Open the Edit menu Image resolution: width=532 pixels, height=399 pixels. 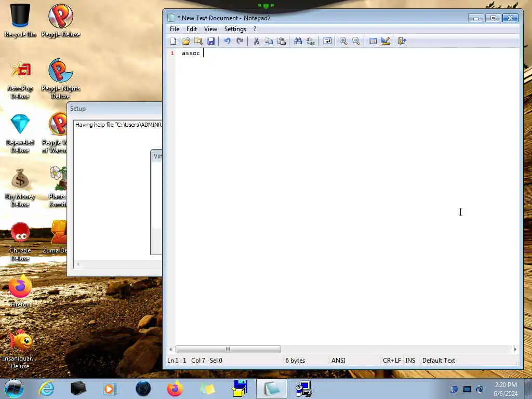click(192, 29)
